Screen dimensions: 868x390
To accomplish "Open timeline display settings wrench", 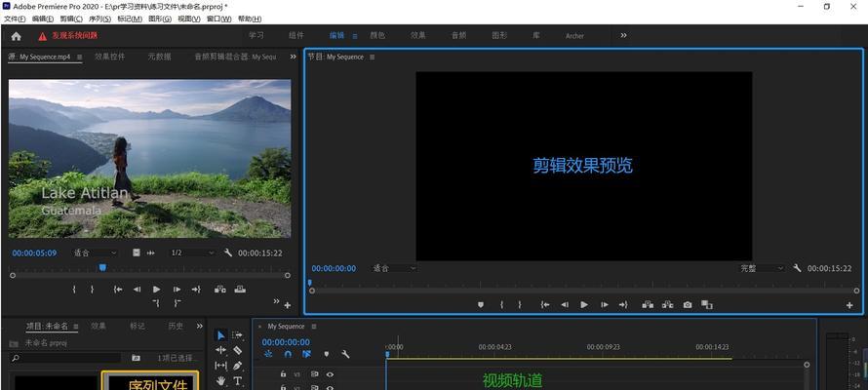I will (345, 354).
